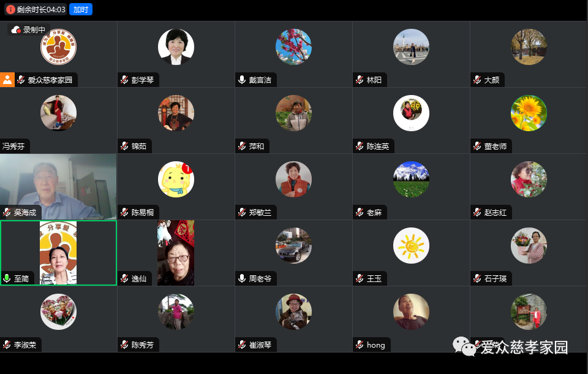Screen dimensions: 588x374
Task: Click the muted microphone icon for 林阳
Action: 360,80
